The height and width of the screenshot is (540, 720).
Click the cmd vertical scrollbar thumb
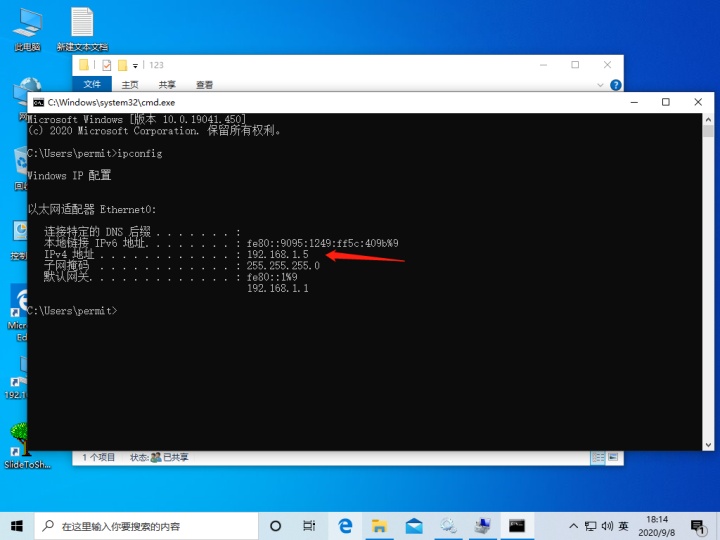click(708, 131)
